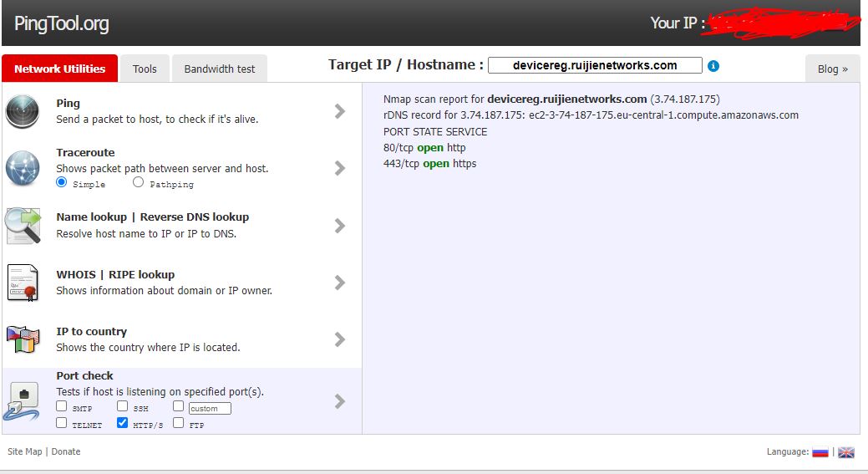This screenshot has width=868, height=474.
Task: Click the IP to country flags icon
Action: pos(23,339)
